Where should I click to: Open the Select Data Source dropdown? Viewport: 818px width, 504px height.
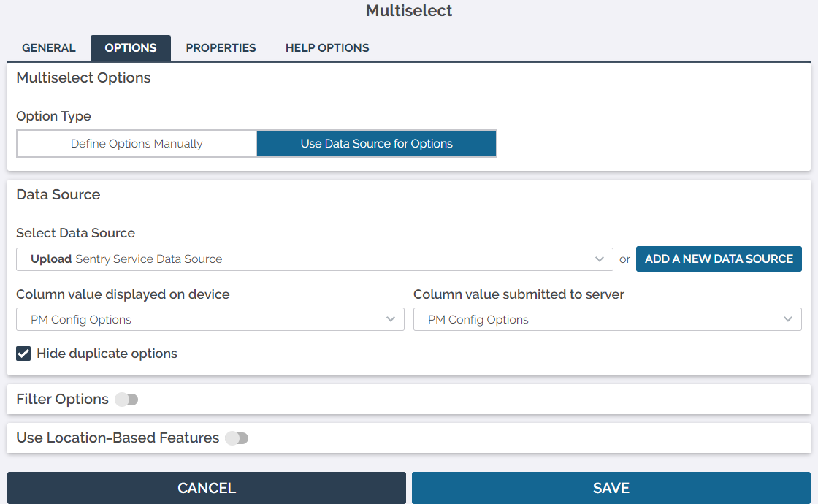click(x=315, y=259)
